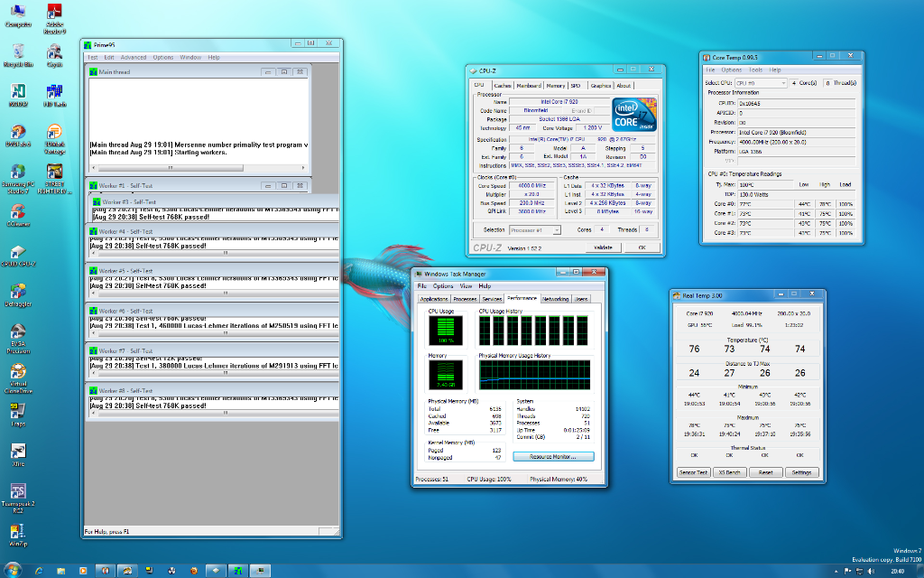This screenshot has width=924, height=578.
Task: Select the Recycle Bin desktop icon
Action: point(18,55)
